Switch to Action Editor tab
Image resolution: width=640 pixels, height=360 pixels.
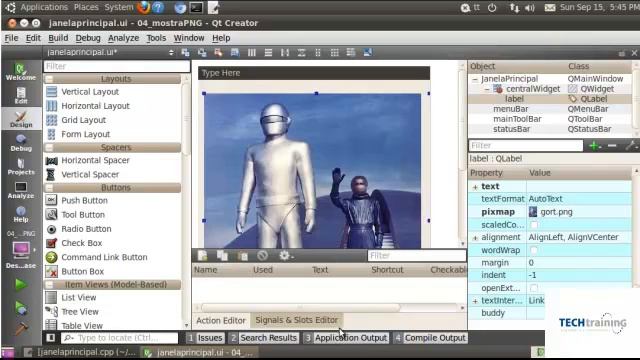[221, 320]
